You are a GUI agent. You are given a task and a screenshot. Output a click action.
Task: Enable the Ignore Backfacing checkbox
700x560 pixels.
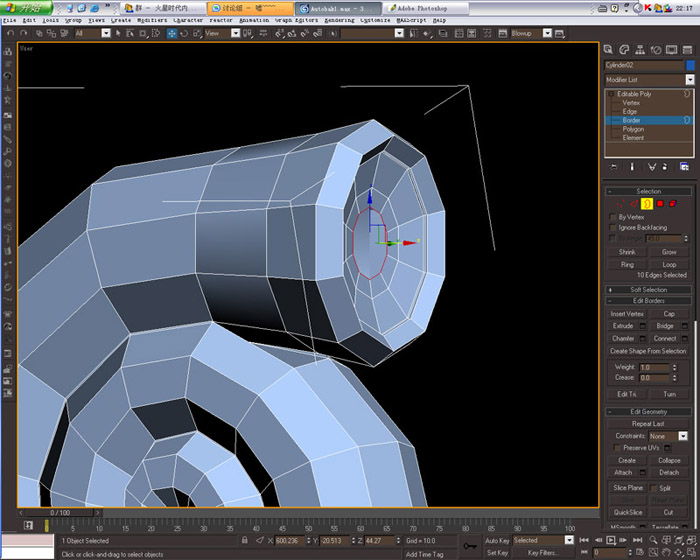coord(612,228)
